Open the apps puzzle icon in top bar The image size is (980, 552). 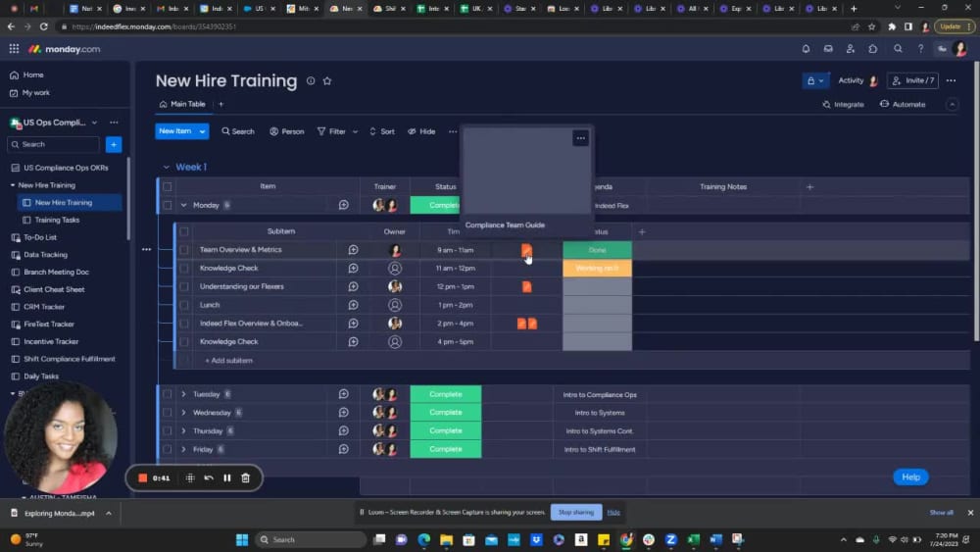873,49
